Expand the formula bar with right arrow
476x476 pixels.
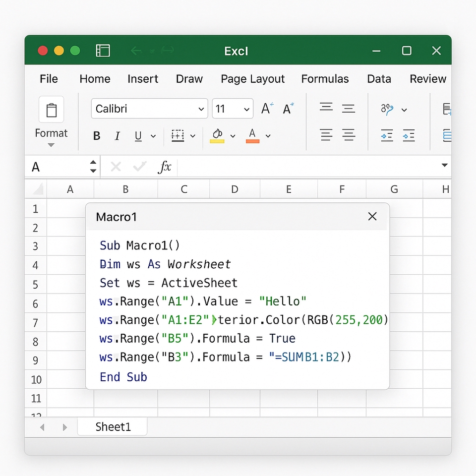(444, 165)
